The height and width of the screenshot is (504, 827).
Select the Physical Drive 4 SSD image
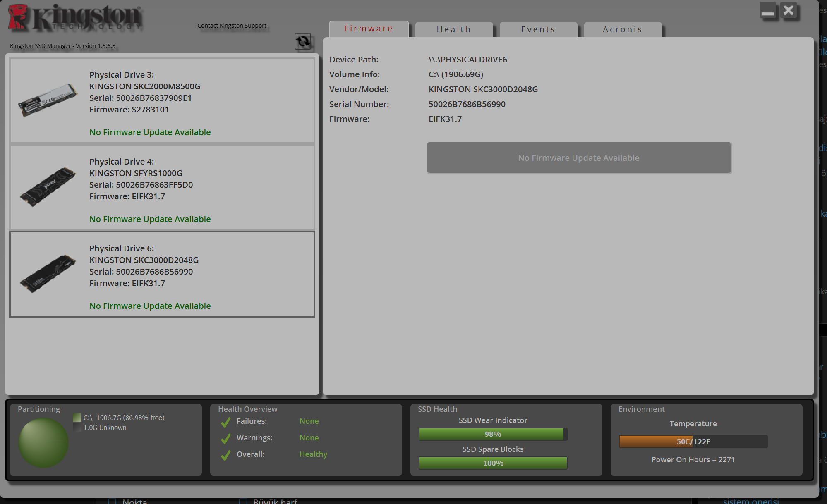(48, 186)
